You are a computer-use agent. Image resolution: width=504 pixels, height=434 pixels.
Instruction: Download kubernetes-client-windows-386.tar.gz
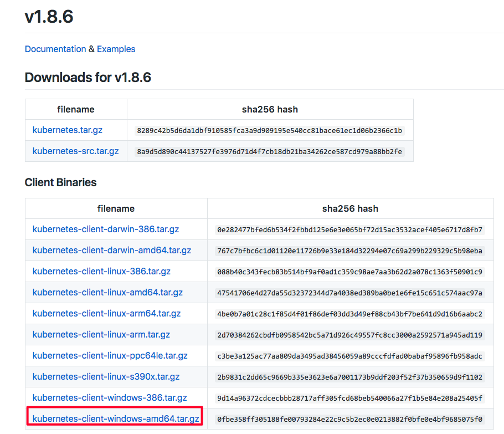(110, 397)
